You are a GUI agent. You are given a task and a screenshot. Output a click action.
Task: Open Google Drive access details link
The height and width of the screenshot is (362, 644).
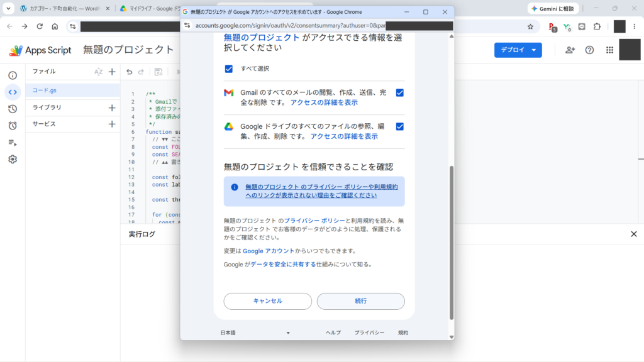pyautogui.click(x=344, y=136)
